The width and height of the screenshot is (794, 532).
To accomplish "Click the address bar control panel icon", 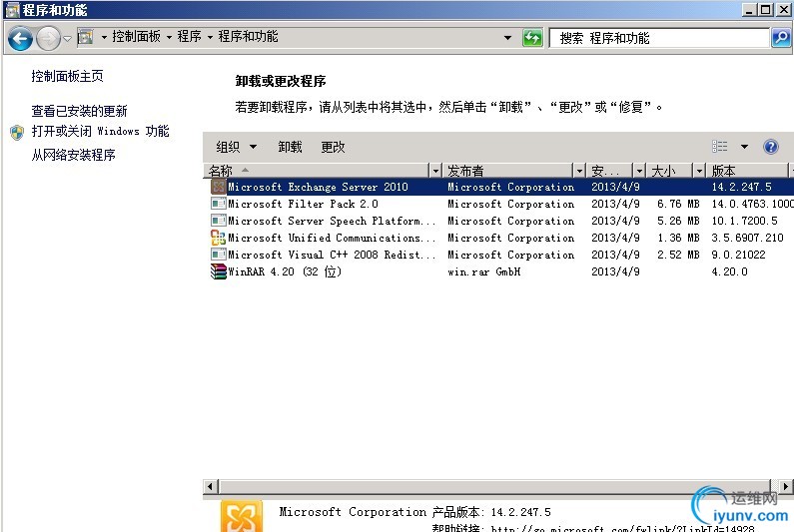I will click(85, 37).
